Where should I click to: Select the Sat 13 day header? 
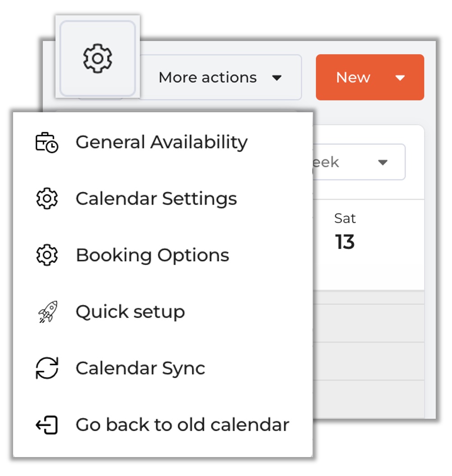(345, 231)
